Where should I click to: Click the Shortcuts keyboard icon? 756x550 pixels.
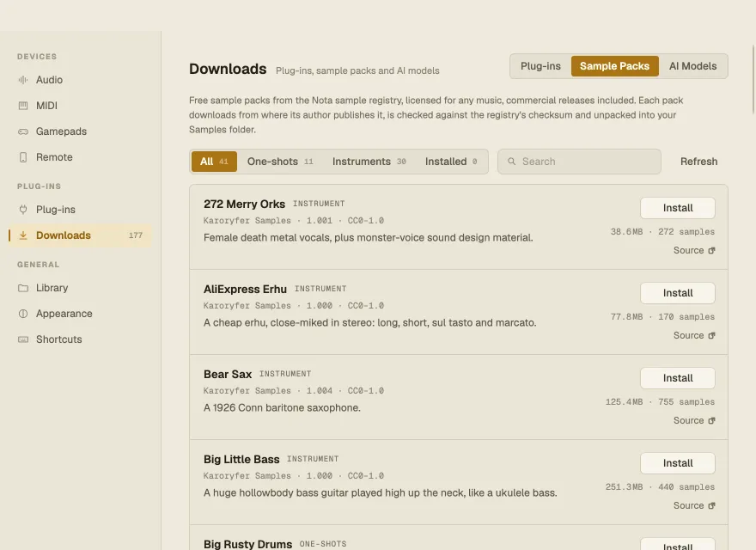click(22, 339)
